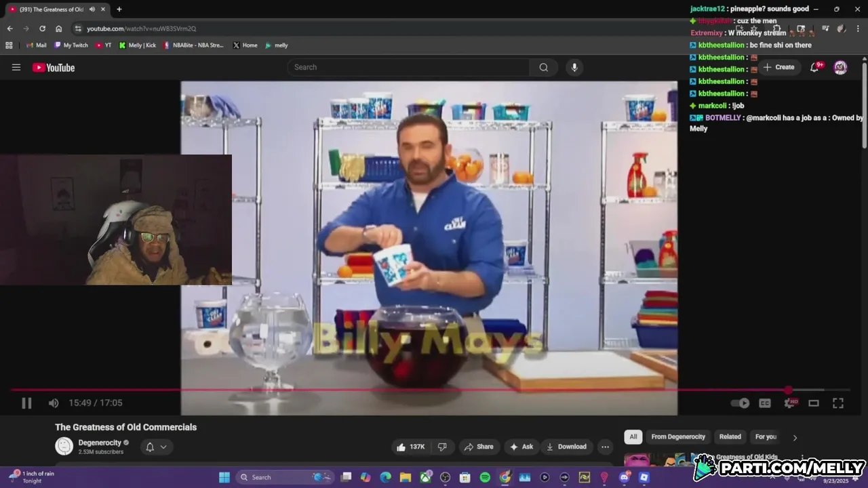868x488 pixels.
Task: Open the recommended video thumbnail in sidebar
Action: [656, 460]
